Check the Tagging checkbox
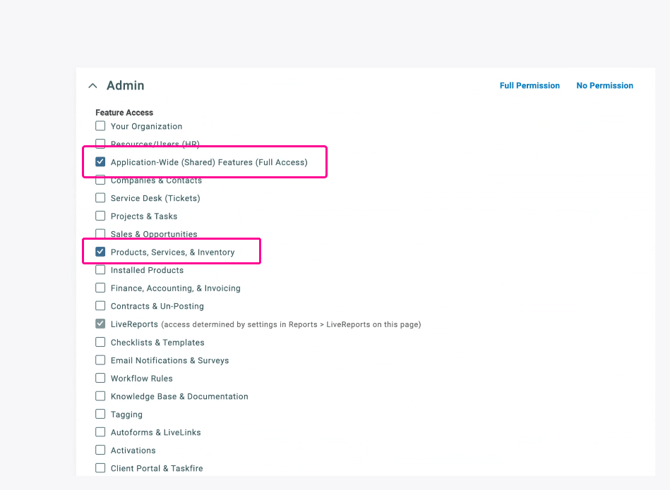This screenshot has height=490, width=670. [x=100, y=414]
